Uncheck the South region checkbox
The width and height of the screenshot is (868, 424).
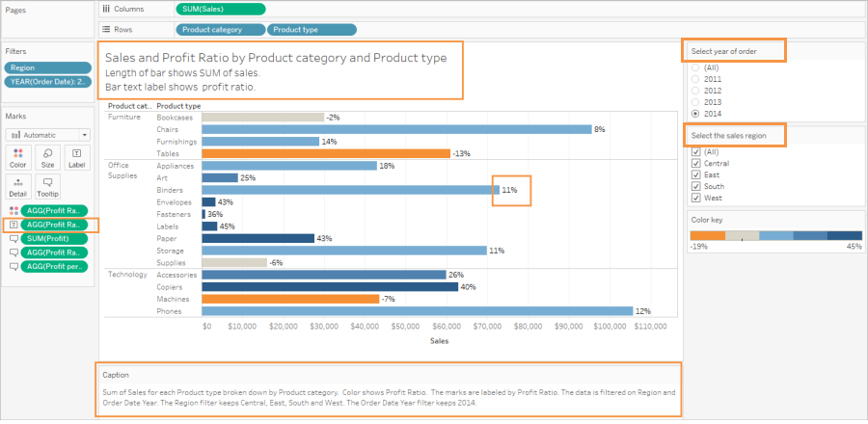(x=696, y=186)
